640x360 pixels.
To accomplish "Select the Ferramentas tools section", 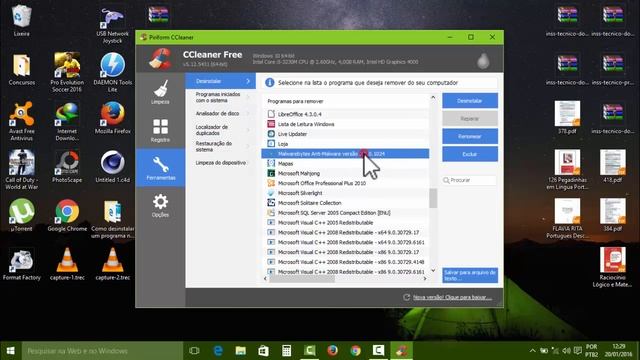I will (160, 168).
